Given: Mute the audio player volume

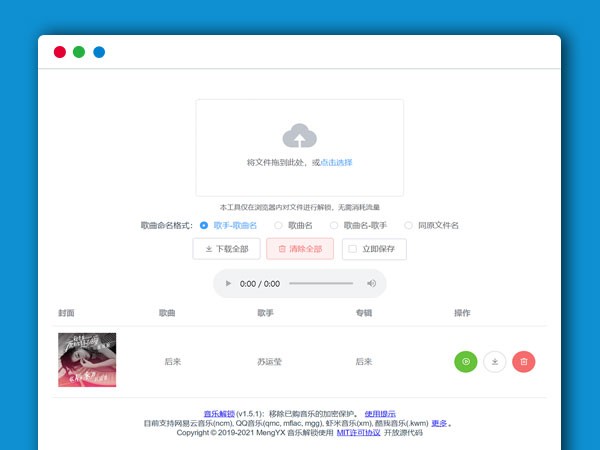Looking at the screenshot, I should tap(371, 284).
